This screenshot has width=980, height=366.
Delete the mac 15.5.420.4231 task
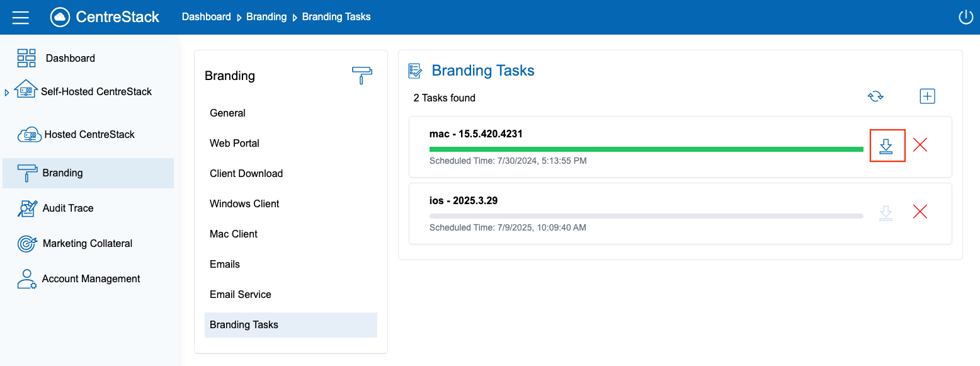pos(920,145)
